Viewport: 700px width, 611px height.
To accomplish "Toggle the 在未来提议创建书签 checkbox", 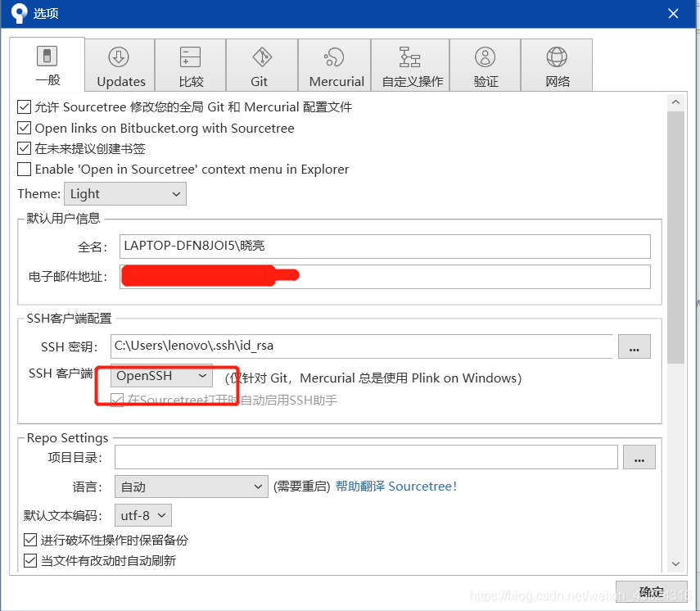I will tap(24, 148).
